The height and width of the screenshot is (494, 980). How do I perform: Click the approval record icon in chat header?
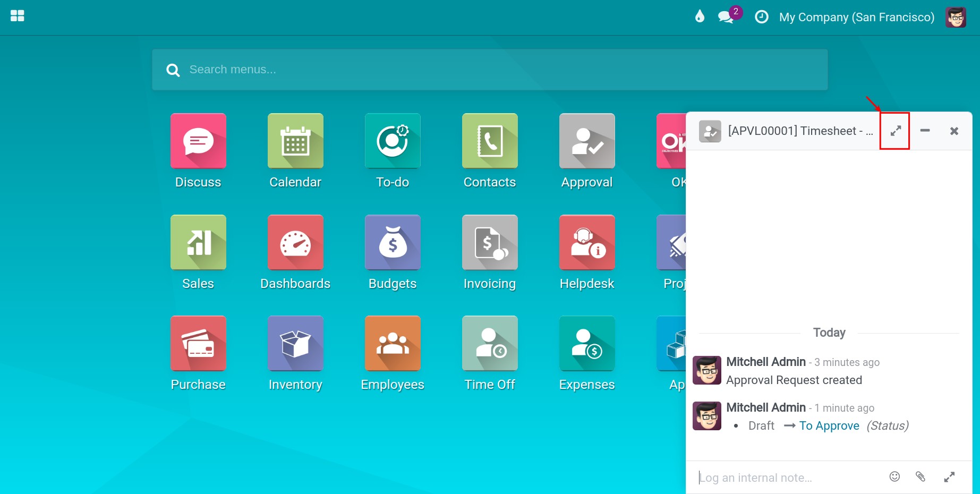[710, 131]
